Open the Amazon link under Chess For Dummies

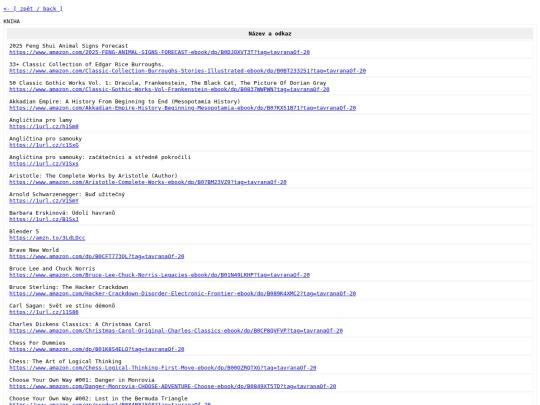tap(97, 350)
